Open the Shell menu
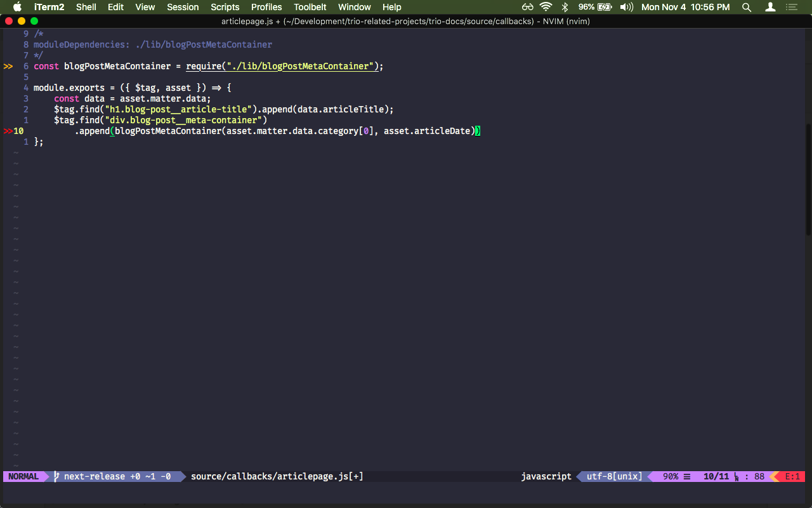The image size is (812, 508). click(86, 7)
